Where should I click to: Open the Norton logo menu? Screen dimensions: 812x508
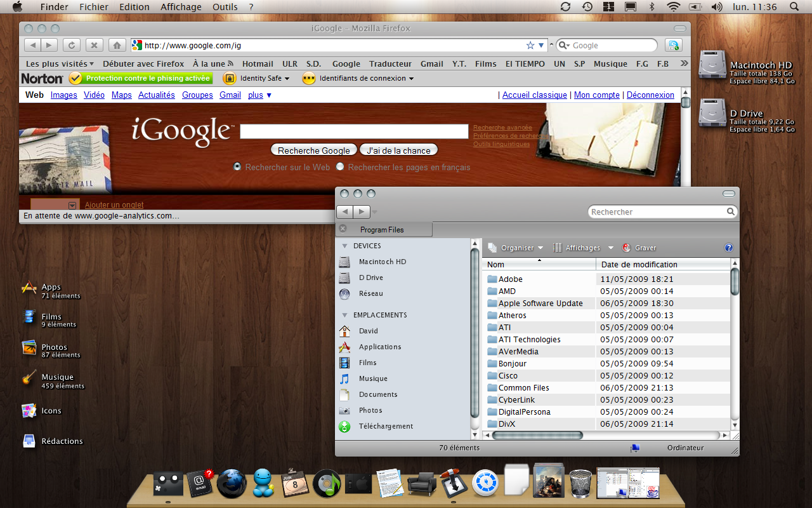click(x=42, y=78)
